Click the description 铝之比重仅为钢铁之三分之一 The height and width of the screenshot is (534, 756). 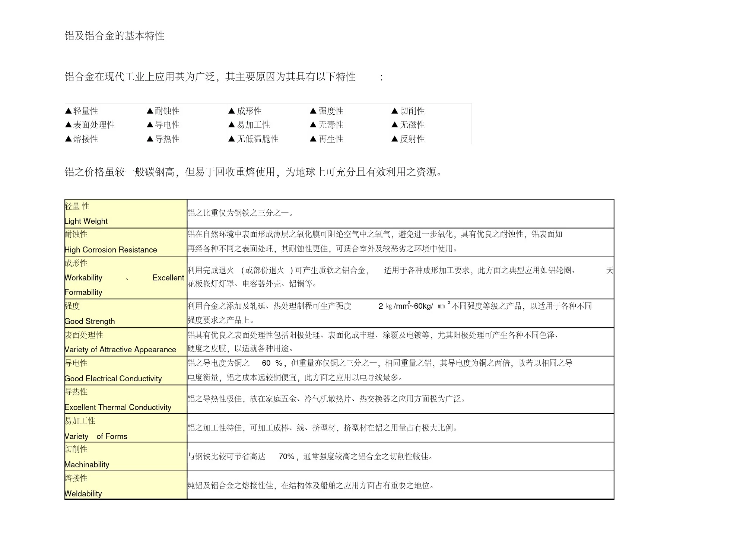pyautogui.click(x=241, y=213)
